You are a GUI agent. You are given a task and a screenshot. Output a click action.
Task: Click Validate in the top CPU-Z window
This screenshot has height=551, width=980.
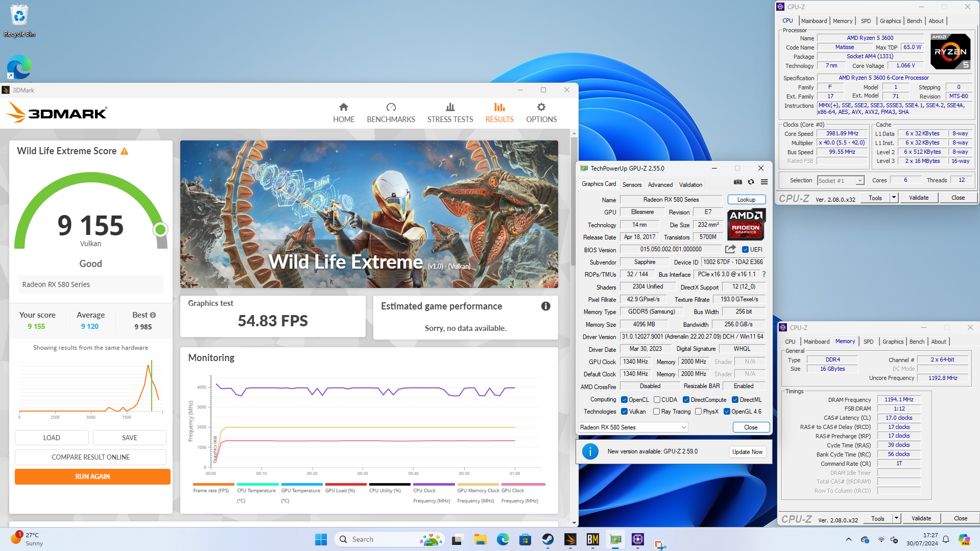point(918,198)
